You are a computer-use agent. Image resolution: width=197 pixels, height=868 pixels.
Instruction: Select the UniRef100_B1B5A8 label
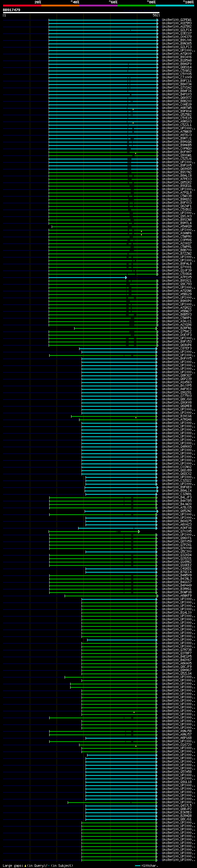[177, 60]
